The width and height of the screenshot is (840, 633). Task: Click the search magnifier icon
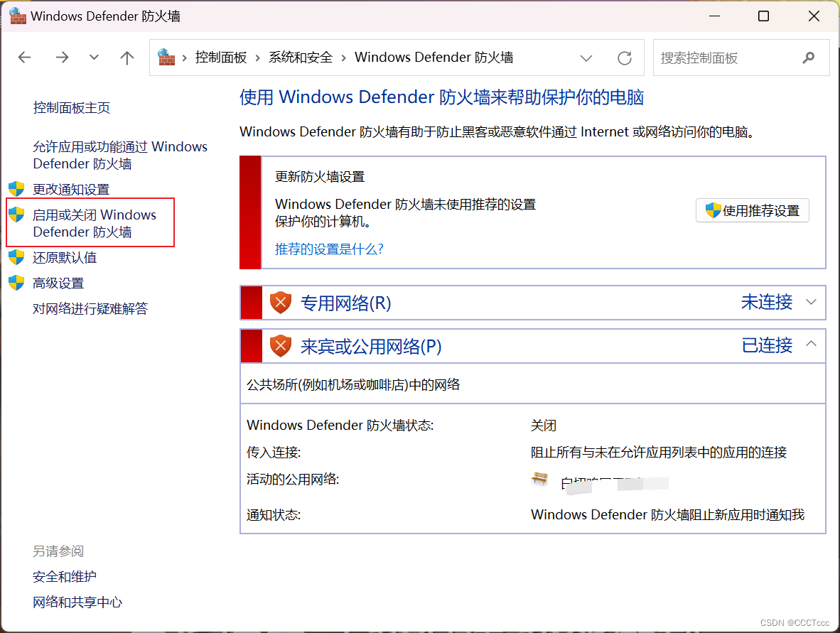[809, 58]
